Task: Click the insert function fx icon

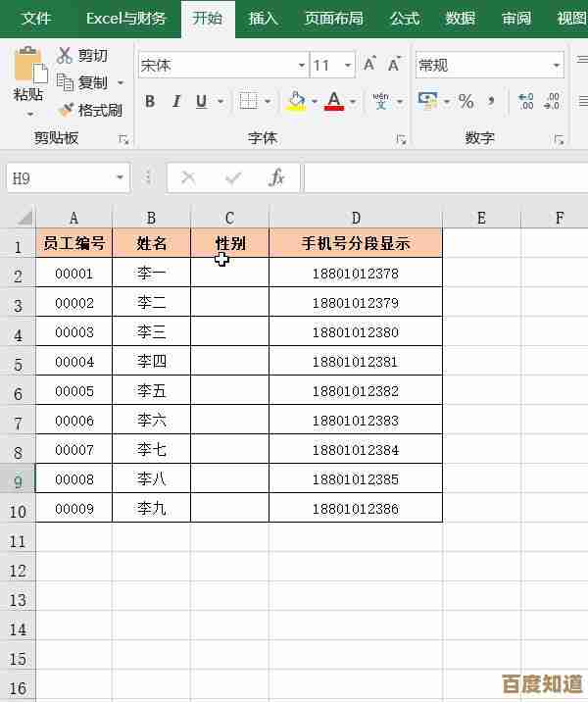Action: click(x=276, y=177)
